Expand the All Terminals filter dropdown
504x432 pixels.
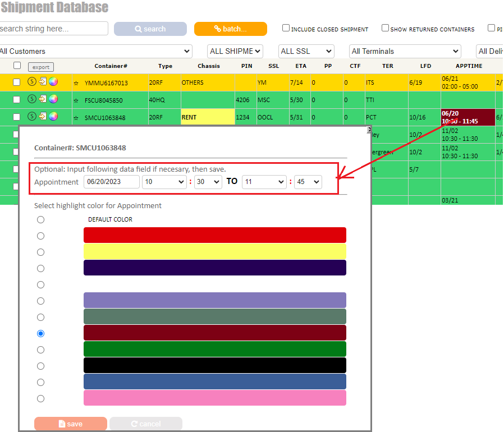(x=405, y=51)
